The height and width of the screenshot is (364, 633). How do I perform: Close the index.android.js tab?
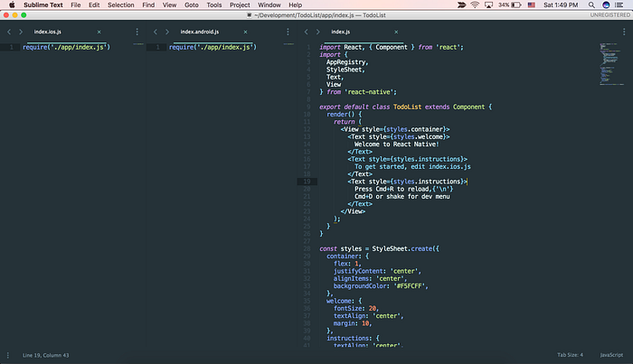coord(245,32)
